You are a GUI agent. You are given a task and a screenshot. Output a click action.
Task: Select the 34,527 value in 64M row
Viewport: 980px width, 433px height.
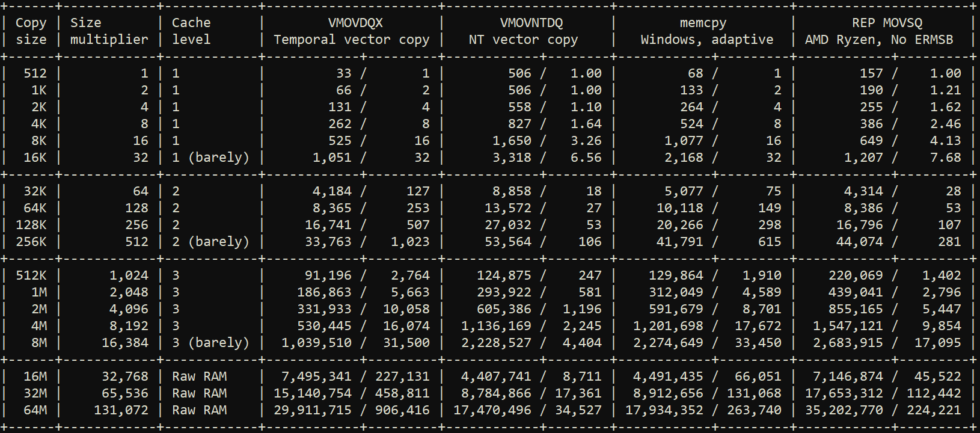[578, 410]
